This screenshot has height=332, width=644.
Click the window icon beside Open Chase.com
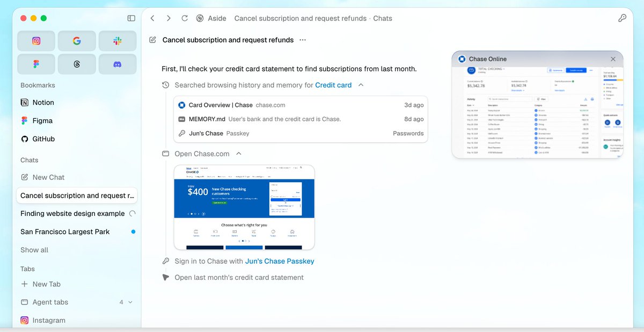[166, 154]
